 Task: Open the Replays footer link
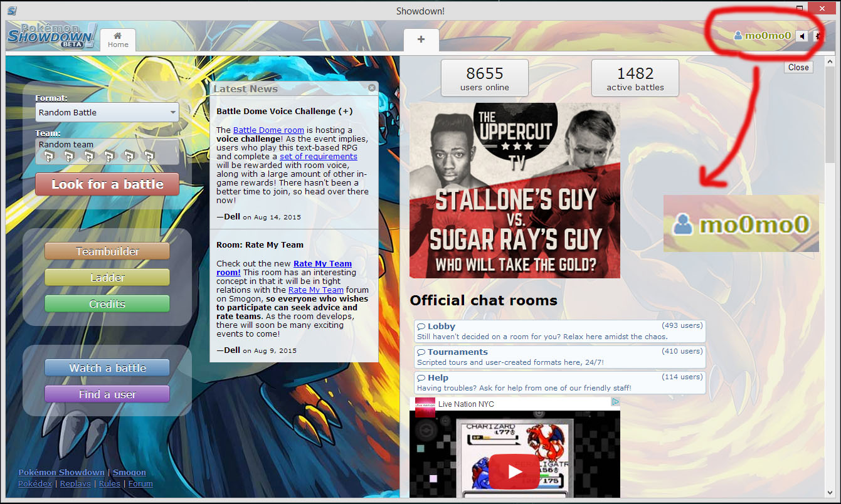coord(76,483)
